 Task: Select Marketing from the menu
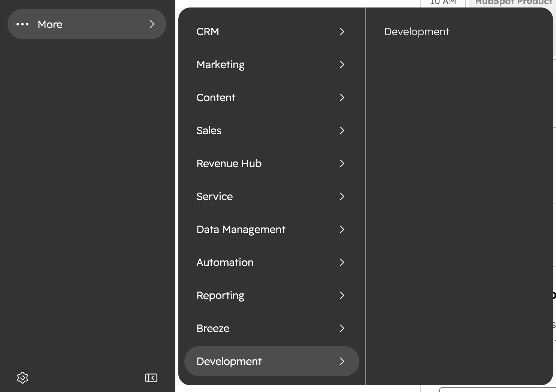[x=272, y=64]
